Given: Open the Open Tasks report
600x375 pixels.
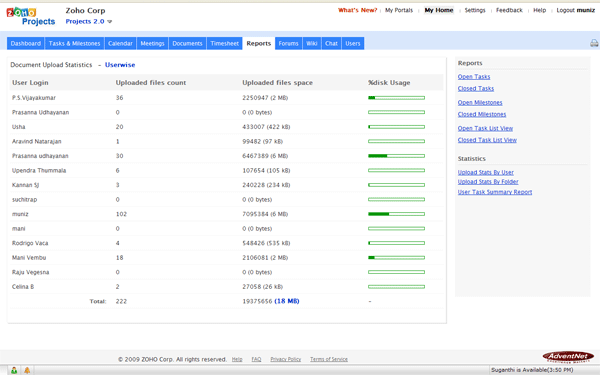Looking at the screenshot, I should [474, 77].
